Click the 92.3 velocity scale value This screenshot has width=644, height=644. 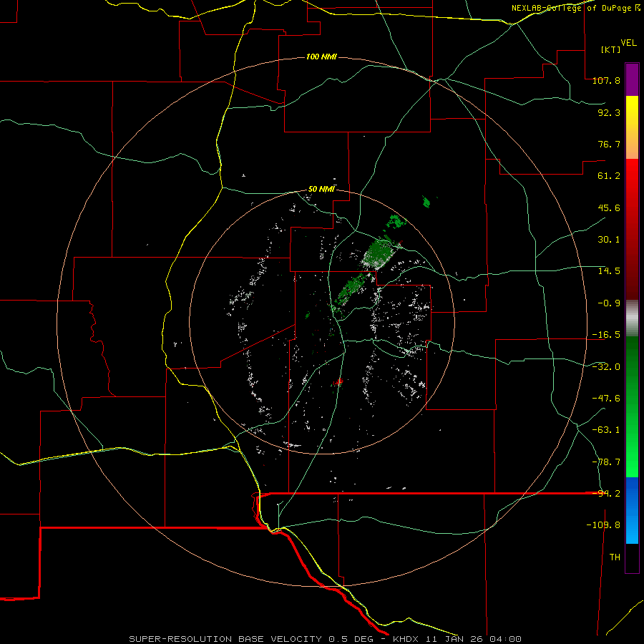pos(609,112)
